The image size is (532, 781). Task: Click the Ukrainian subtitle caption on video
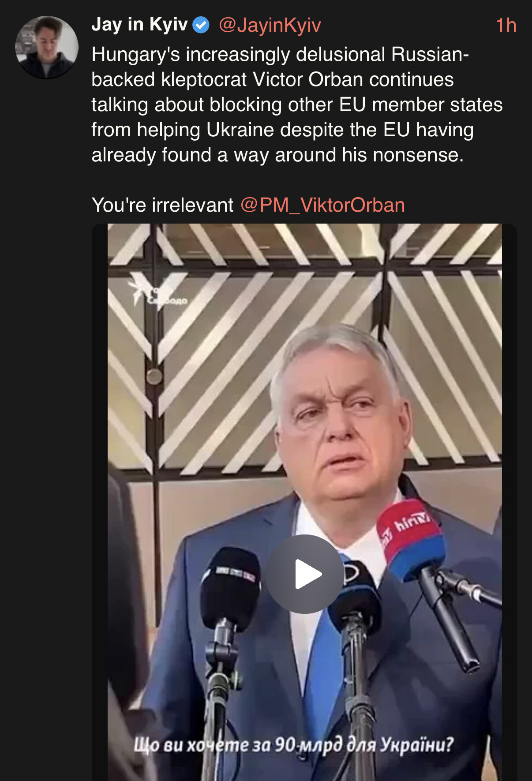point(293,744)
